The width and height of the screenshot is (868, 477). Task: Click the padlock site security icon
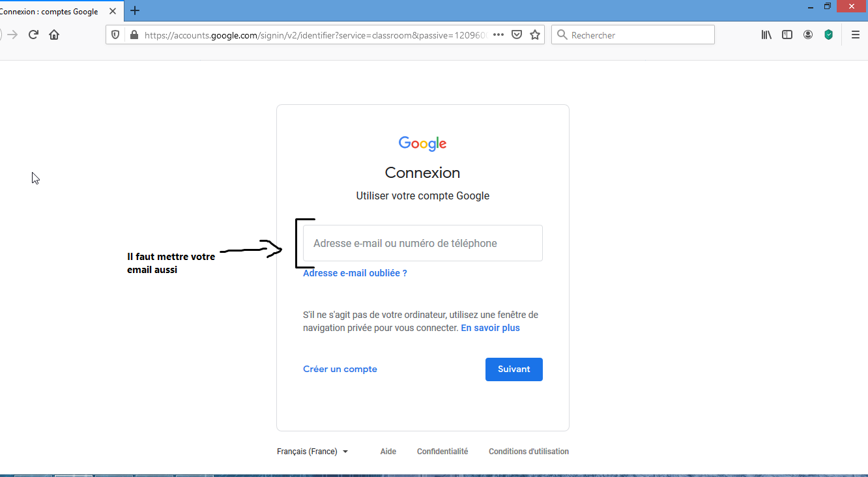(134, 35)
